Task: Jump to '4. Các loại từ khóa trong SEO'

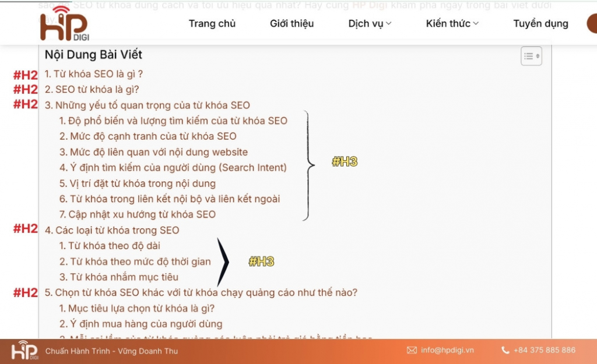Action: (112, 230)
